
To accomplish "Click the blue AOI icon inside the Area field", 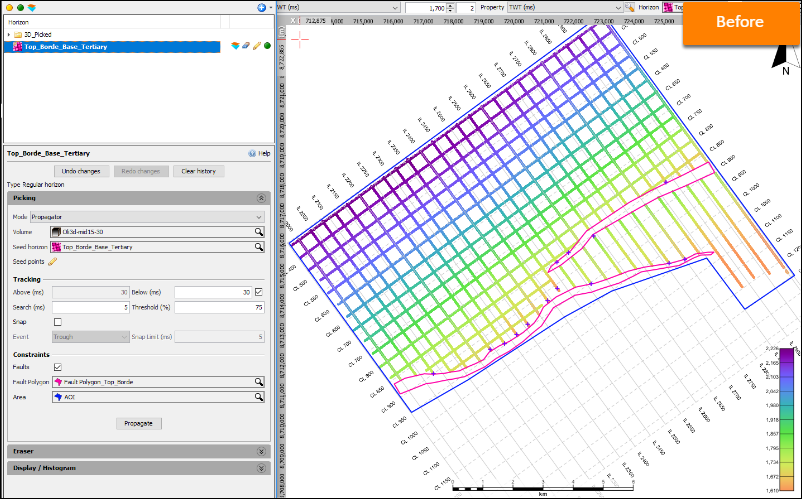I will (x=58, y=397).
